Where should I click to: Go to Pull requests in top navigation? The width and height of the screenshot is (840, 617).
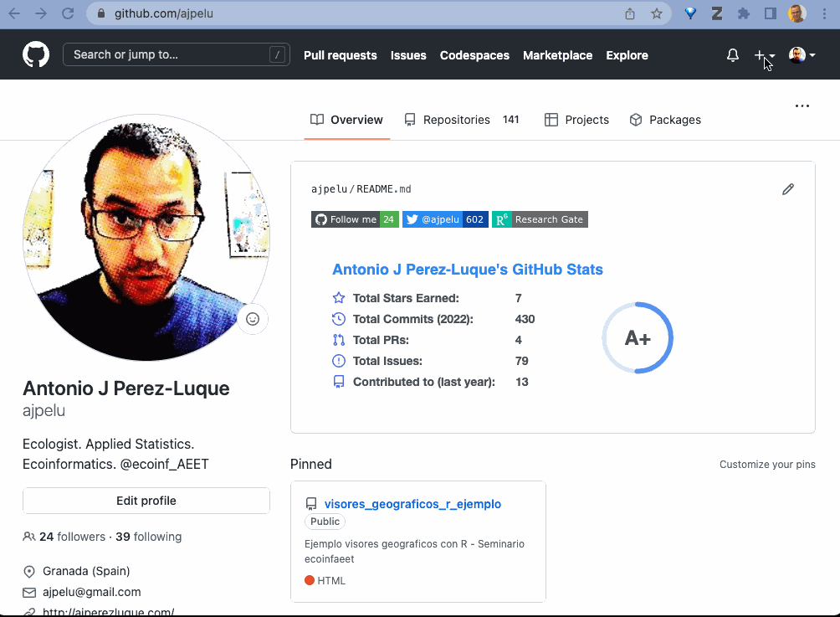point(340,55)
